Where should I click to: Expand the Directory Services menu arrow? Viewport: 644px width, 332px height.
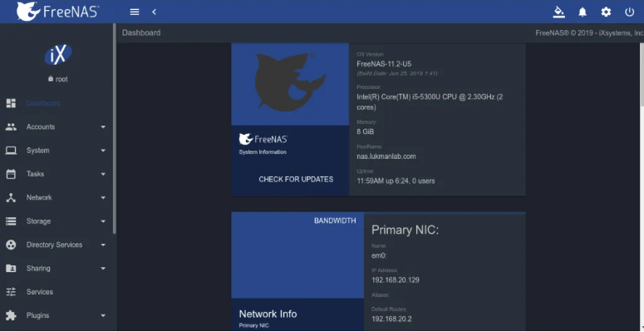point(103,245)
